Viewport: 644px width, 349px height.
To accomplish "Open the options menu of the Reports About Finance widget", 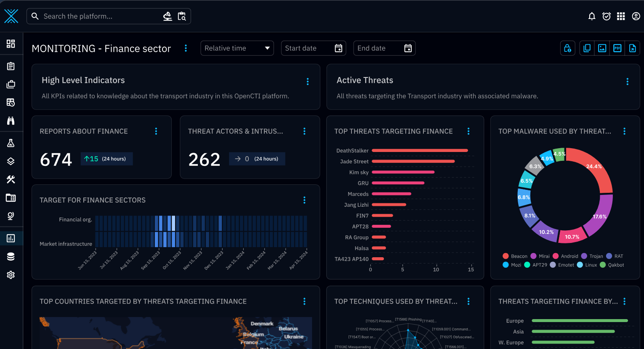I will pos(156,131).
